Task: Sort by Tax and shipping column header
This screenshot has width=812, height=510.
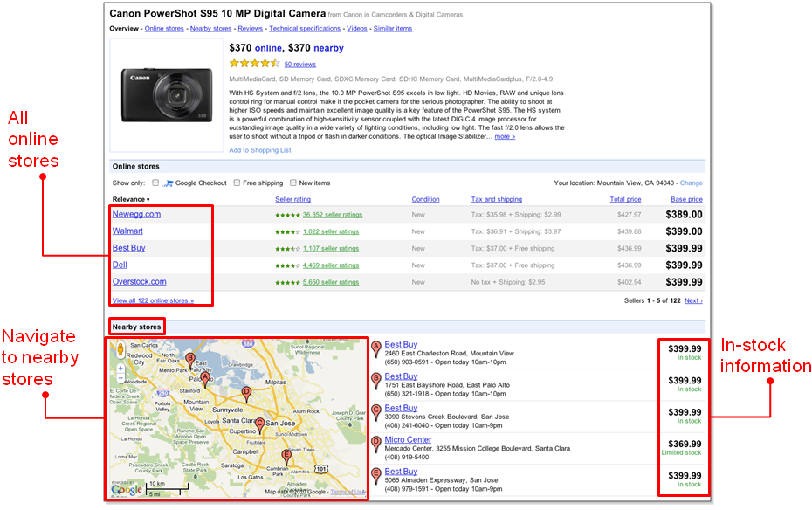Action: pos(497,199)
